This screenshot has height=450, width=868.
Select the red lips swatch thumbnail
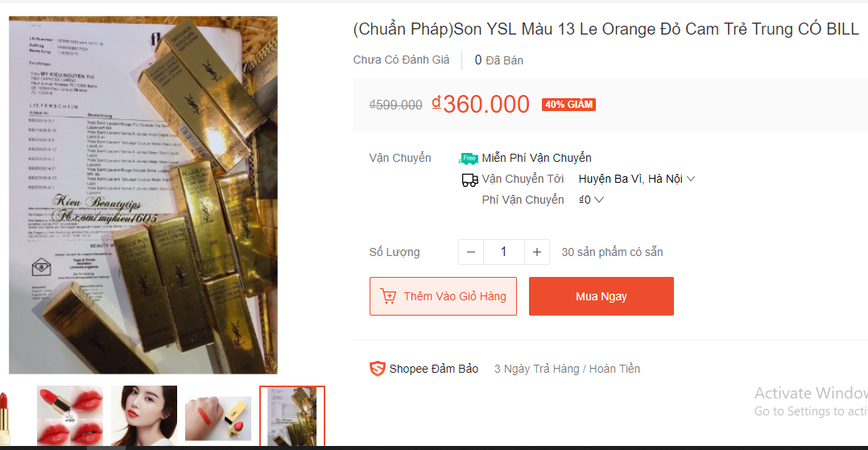(x=70, y=415)
